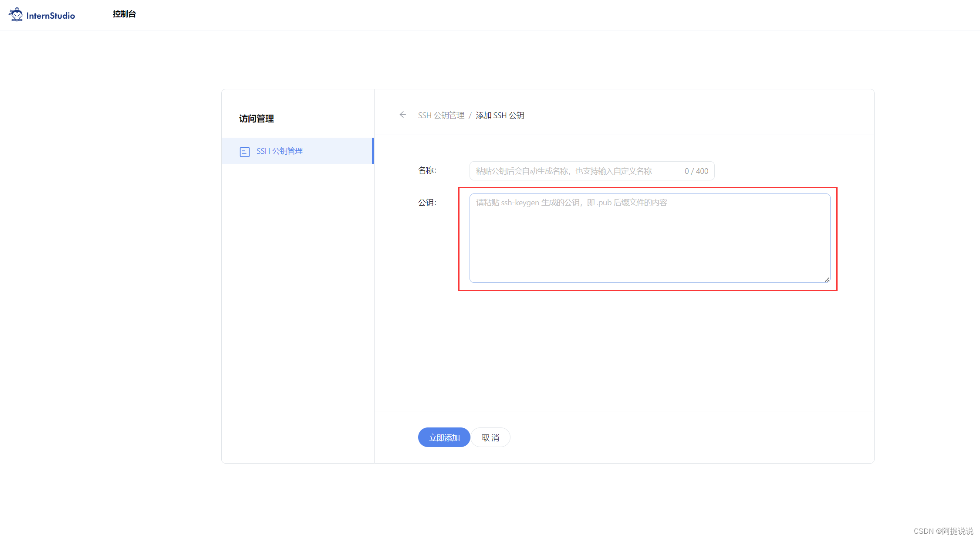Click the 访问管理 panel heading
This screenshot has height=539, width=980.
[x=256, y=118]
